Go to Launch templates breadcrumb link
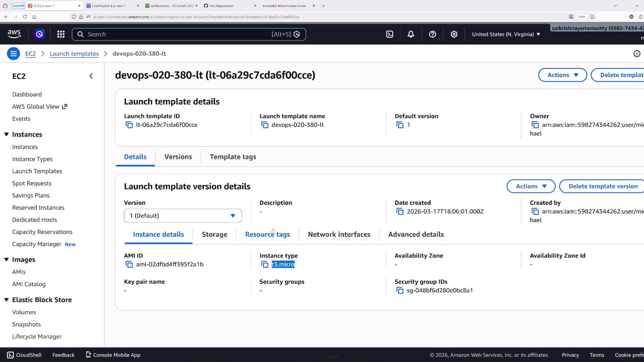 [74, 54]
